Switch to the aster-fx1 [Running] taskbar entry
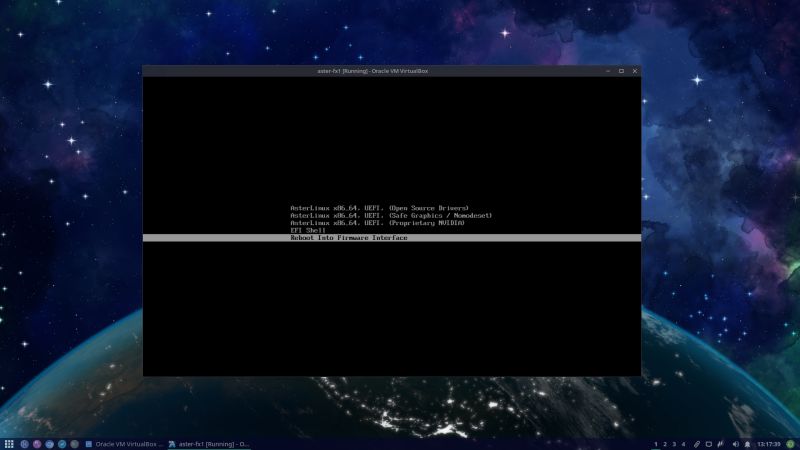This screenshot has height=450, width=800. point(209,444)
